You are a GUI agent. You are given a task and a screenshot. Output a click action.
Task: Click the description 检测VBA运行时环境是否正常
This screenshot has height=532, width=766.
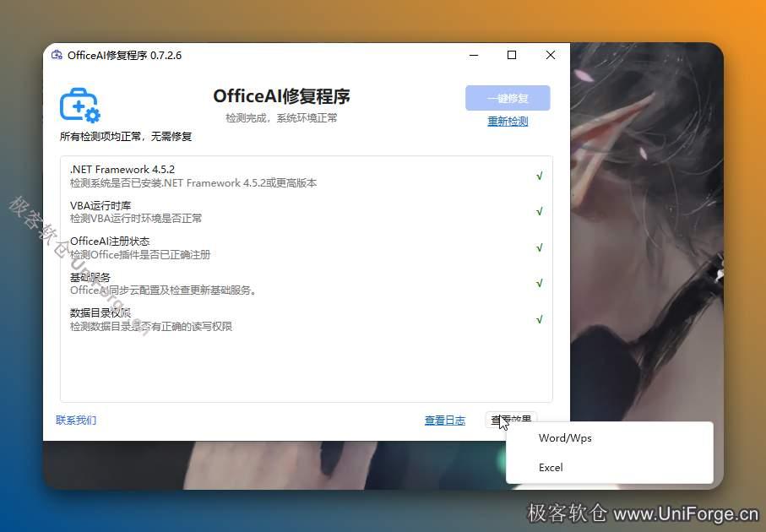click(x=136, y=219)
